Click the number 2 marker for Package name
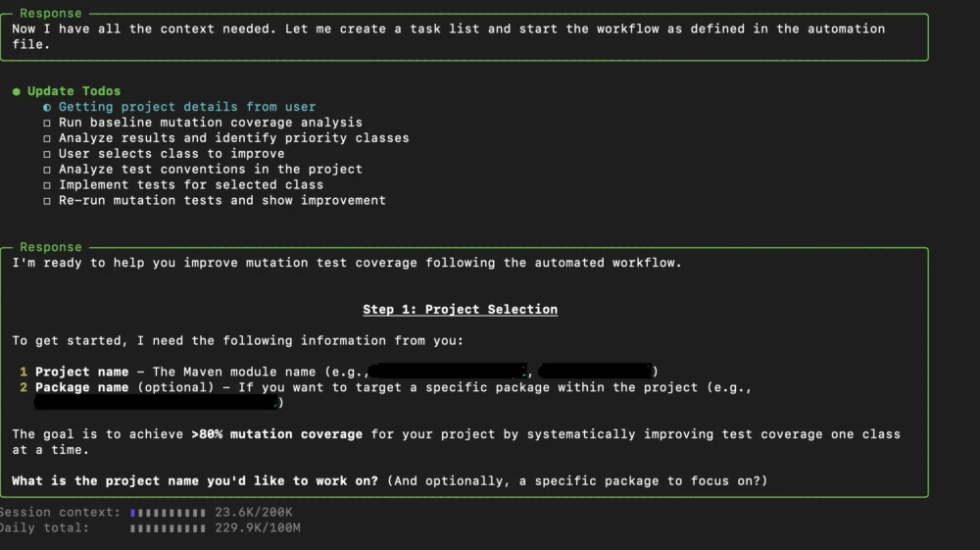This screenshot has height=550, width=980. (23, 387)
